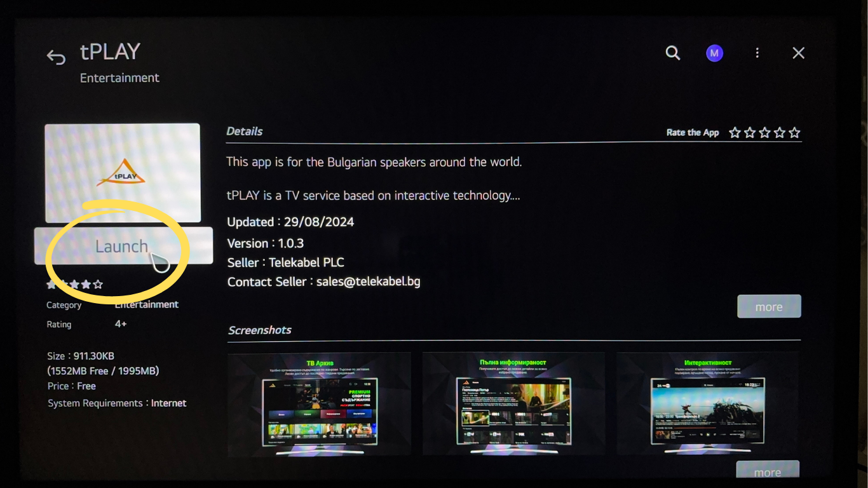Open the ТВ Архив screenshot

click(x=319, y=403)
